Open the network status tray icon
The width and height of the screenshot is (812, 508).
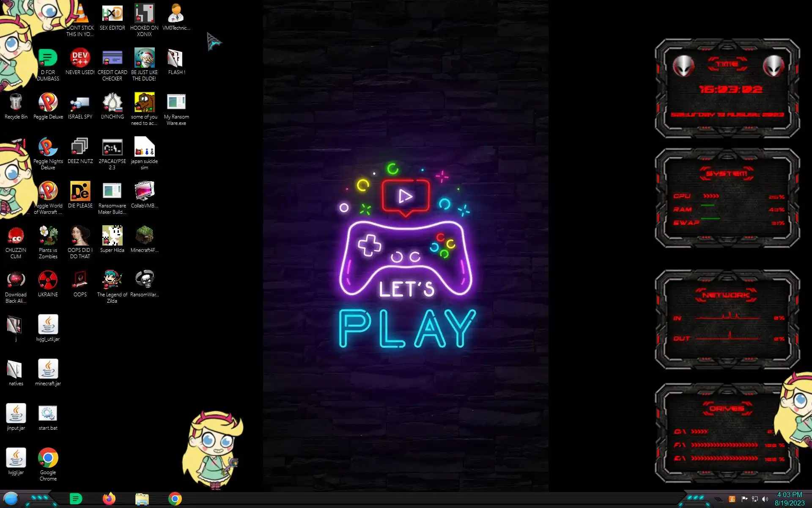point(755,499)
